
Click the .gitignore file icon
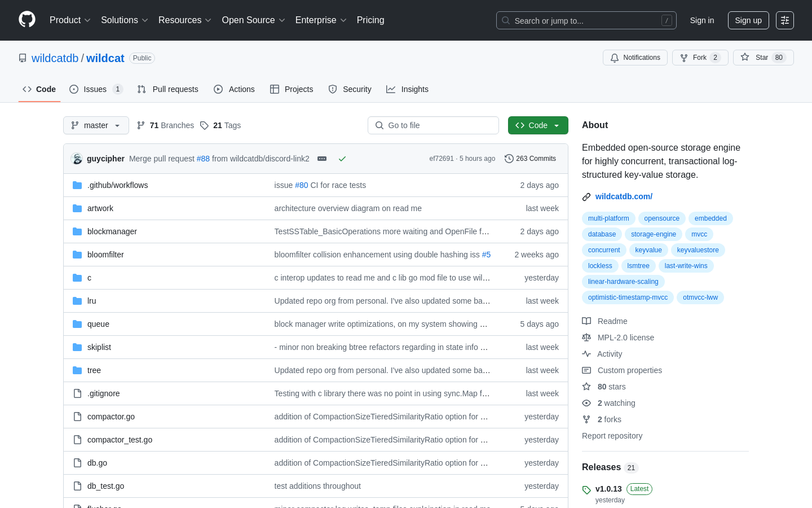77,393
